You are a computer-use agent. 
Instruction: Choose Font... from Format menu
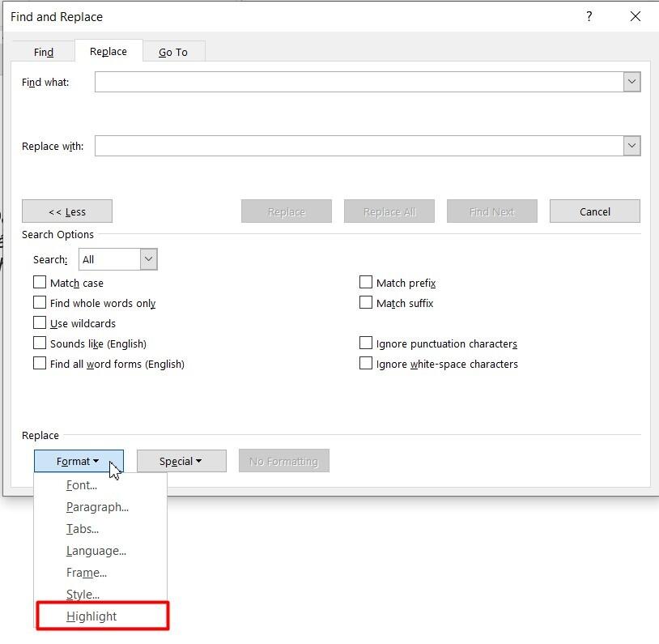pos(100,485)
